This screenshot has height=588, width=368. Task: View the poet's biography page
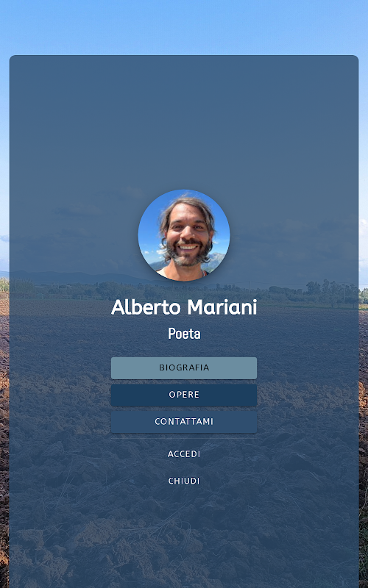coord(184,368)
